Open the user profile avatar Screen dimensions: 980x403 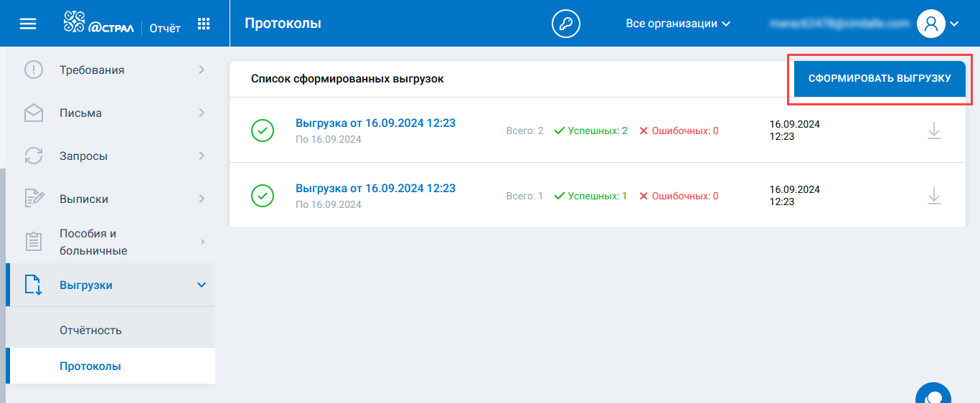(x=931, y=24)
